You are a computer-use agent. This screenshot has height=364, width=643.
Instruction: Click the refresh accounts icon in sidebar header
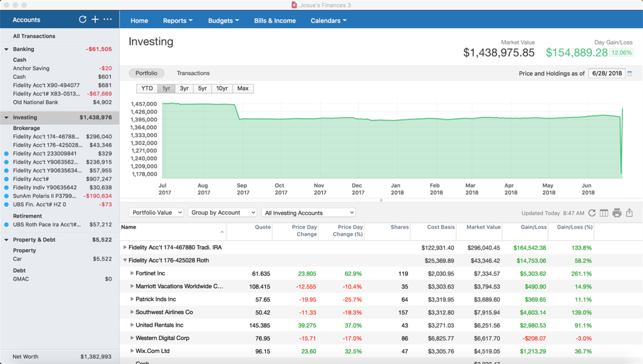(82, 19)
